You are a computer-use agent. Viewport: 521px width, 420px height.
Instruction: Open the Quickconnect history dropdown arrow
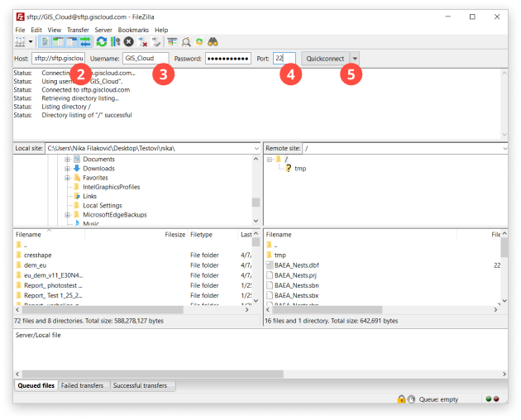pos(355,59)
